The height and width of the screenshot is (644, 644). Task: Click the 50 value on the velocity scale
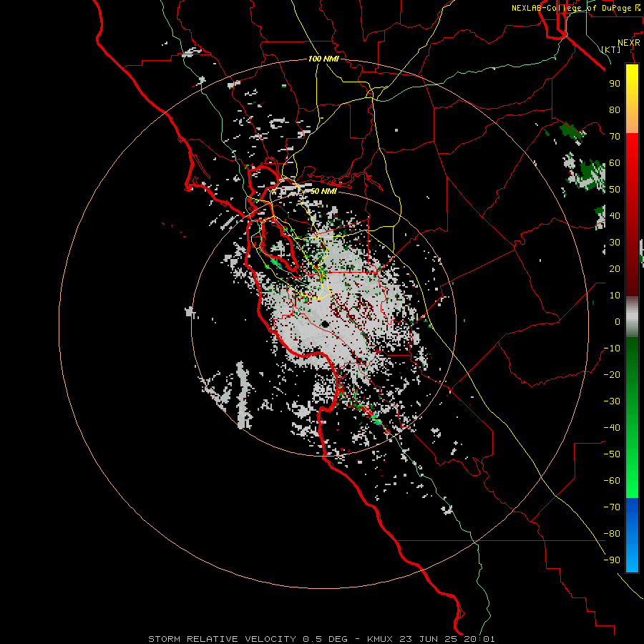[615, 190]
